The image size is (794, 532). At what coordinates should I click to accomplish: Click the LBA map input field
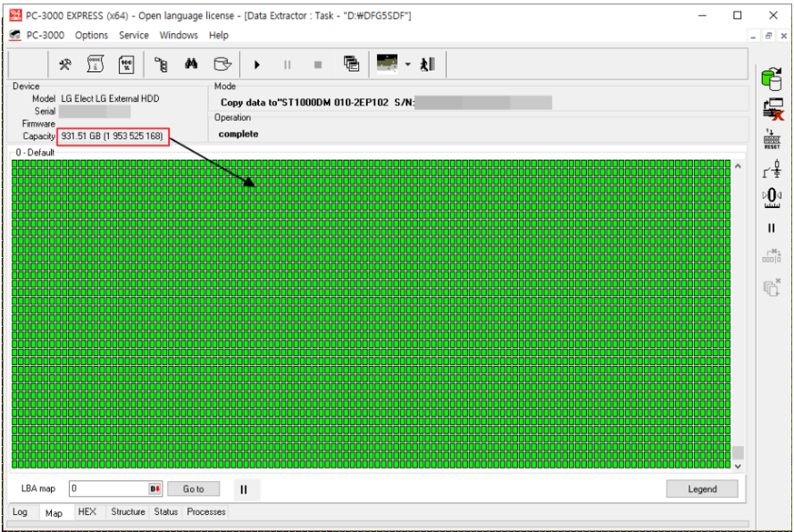(115, 488)
